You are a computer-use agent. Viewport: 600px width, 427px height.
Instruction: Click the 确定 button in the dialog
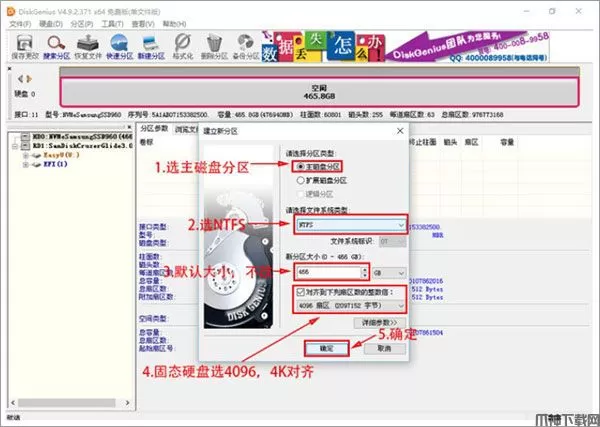326,349
